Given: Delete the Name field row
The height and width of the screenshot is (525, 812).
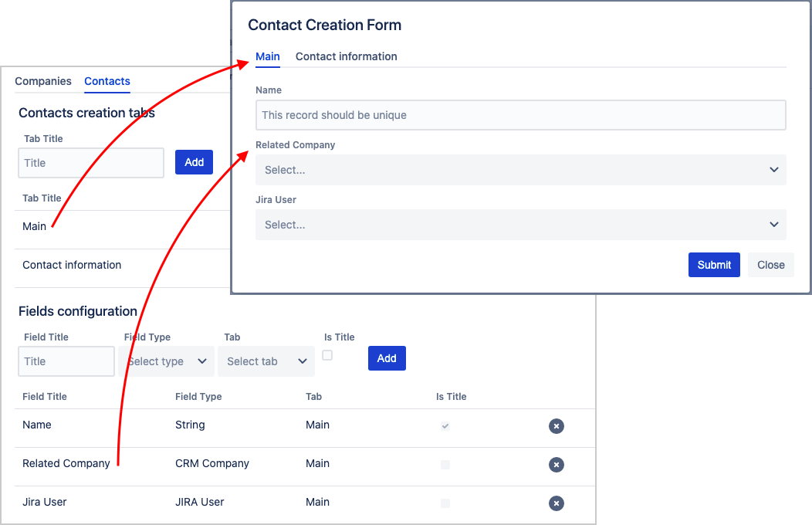Looking at the screenshot, I should point(556,426).
